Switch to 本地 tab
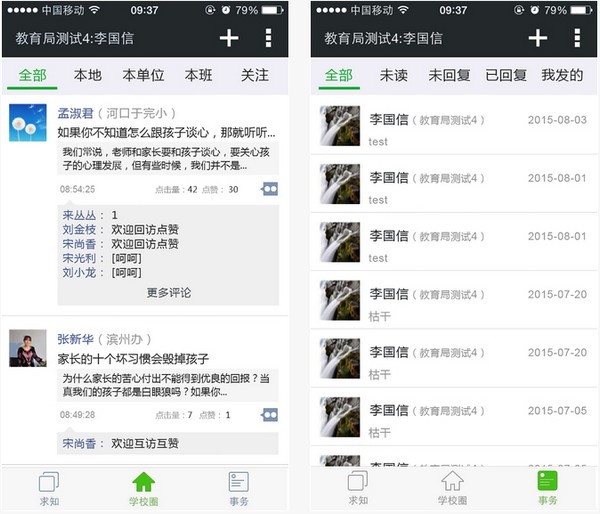Screen dimensions: 600x514 pos(88,75)
